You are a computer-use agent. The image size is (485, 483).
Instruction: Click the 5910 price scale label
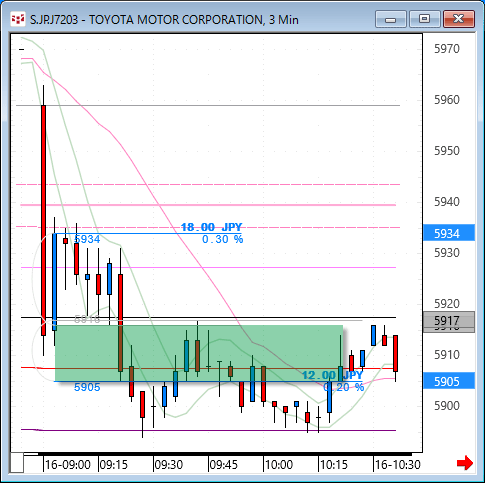(x=447, y=355)
